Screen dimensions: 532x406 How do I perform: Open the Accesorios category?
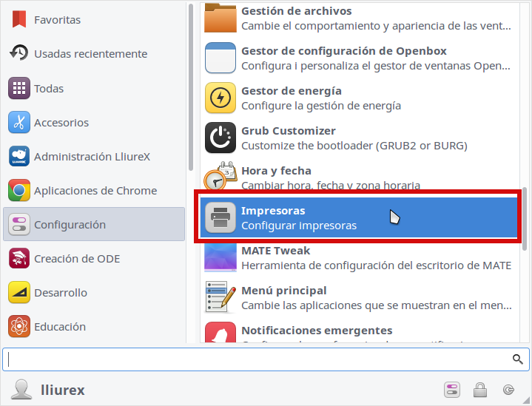94,122
